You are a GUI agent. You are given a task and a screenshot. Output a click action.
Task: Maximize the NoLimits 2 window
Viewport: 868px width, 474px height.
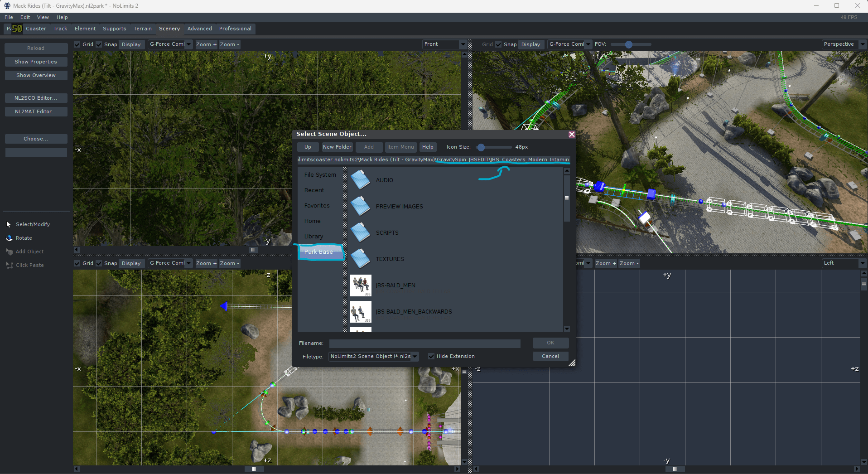837,6
